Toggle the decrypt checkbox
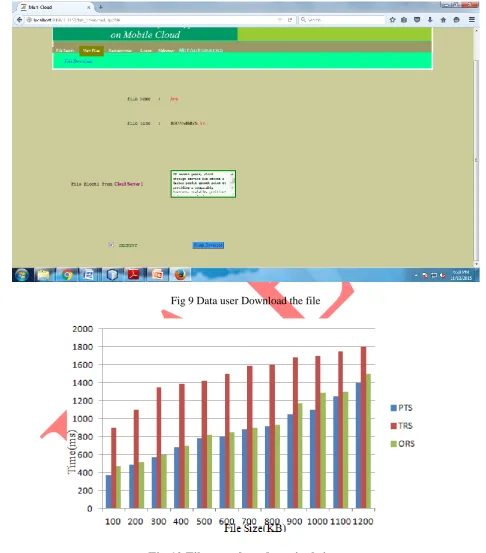The width and height of the screenshot is (486, 553). 111,245
